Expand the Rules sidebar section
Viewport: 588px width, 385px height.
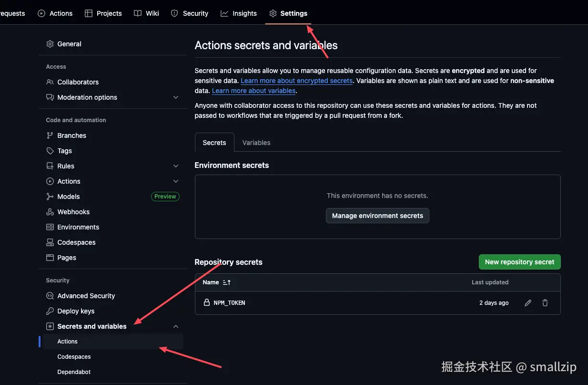[x=176, y=166]
